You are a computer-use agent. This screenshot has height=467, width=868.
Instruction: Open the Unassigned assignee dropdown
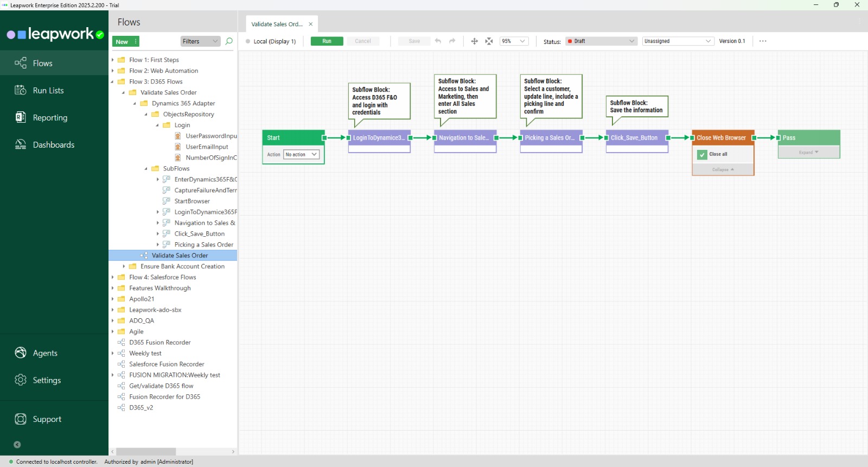click(x=678, y=41)
